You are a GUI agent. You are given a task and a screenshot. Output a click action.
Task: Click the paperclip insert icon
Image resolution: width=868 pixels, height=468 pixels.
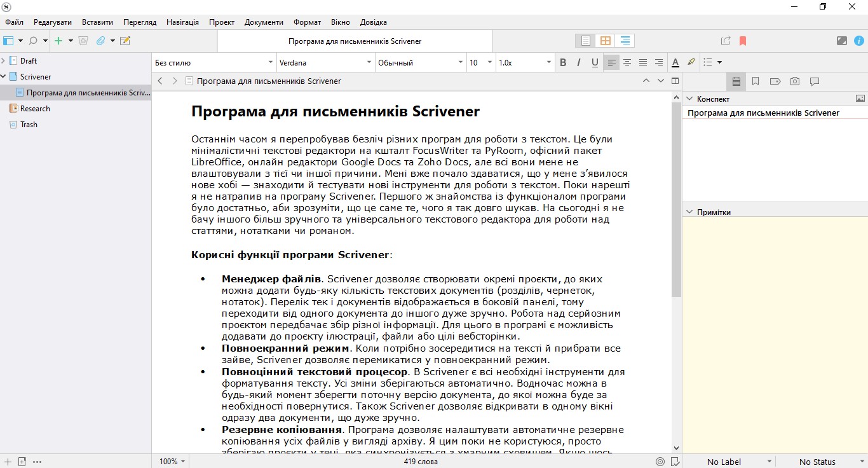100,41
